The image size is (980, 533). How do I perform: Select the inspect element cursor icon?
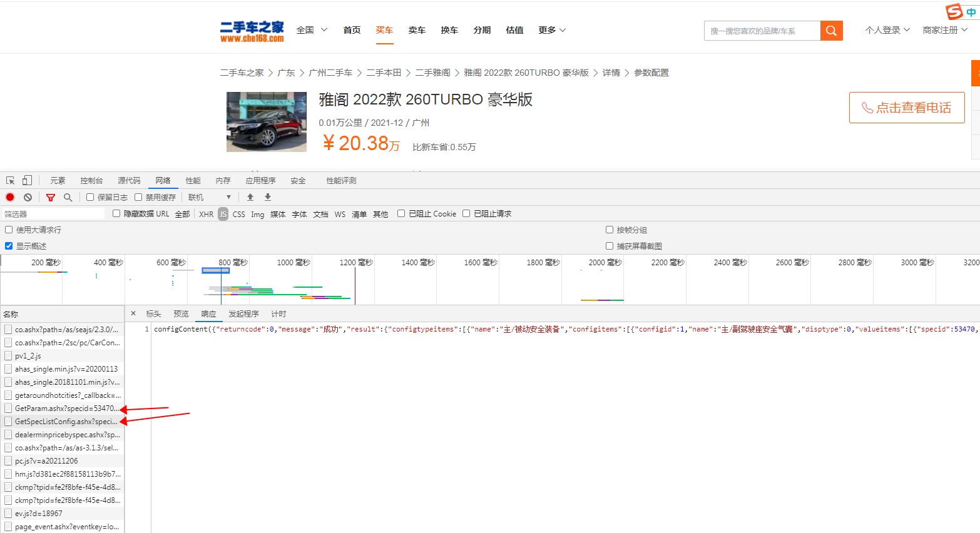9,180
